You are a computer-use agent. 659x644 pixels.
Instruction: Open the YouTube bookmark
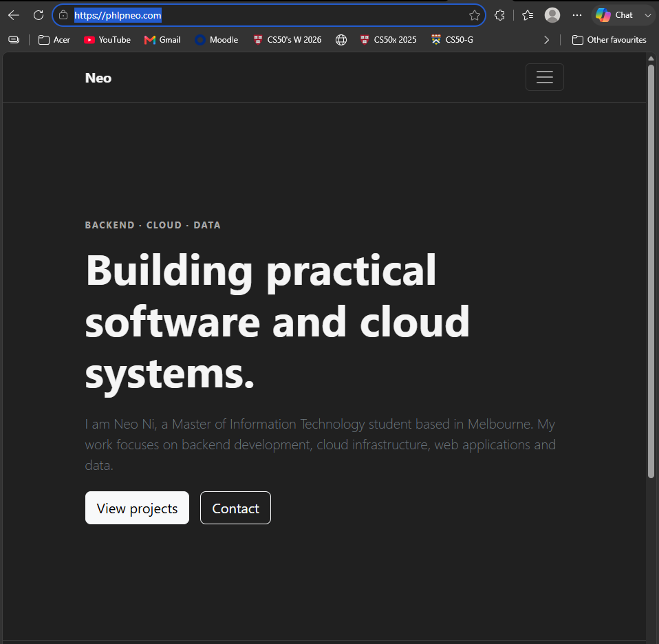pos(107,40)
